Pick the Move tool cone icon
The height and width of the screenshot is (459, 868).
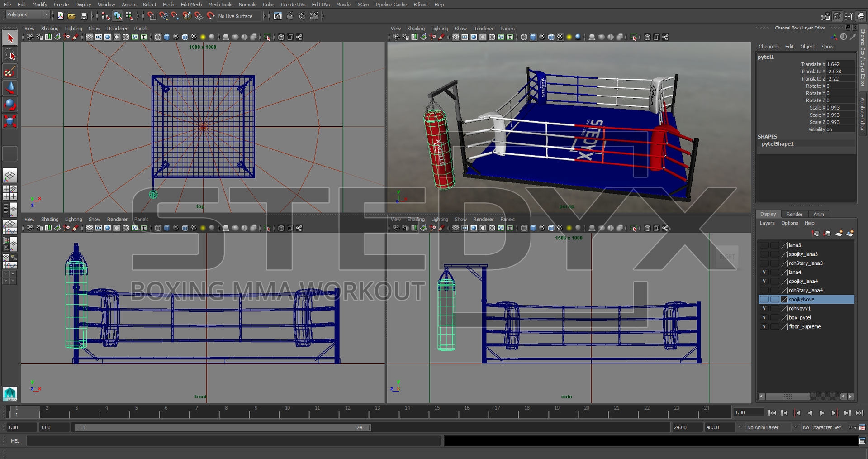[x=10, y=88]
